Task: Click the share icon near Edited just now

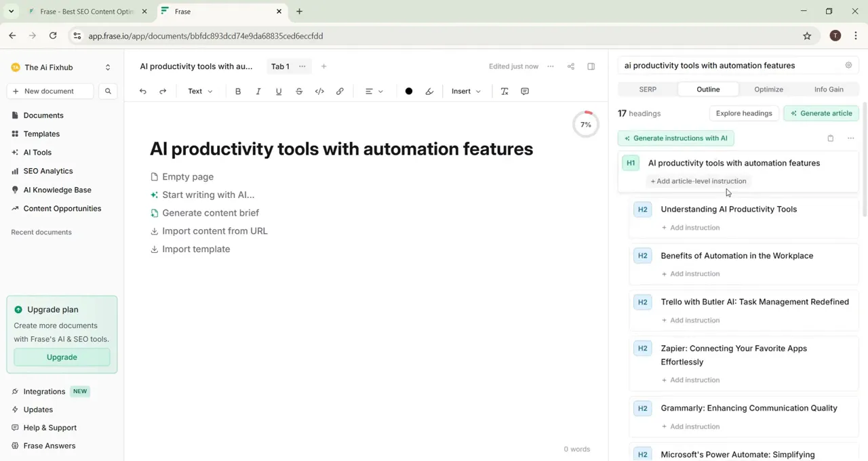Action: coord(571,66)
